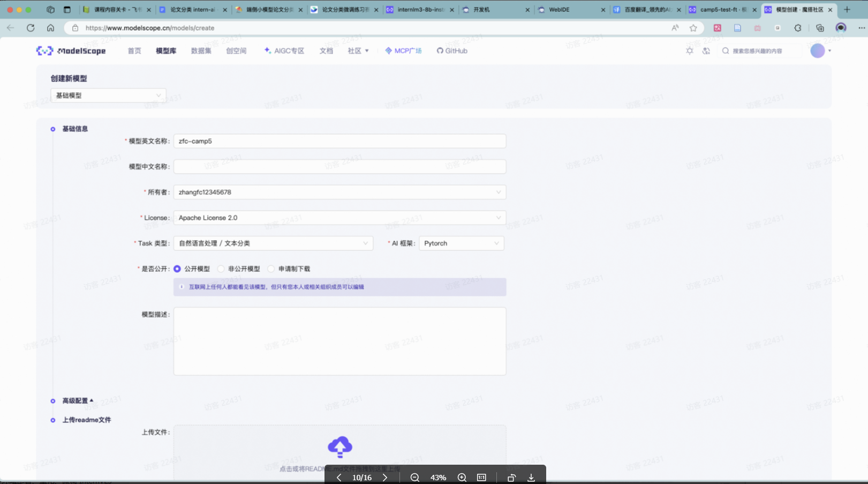Open browser collections icon

pyautogui.click(x=820, y=28)
